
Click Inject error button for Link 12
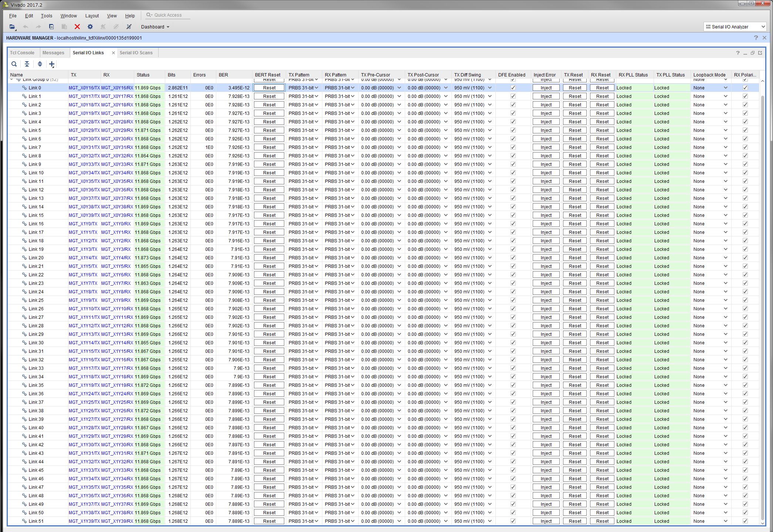coord(546,190)
